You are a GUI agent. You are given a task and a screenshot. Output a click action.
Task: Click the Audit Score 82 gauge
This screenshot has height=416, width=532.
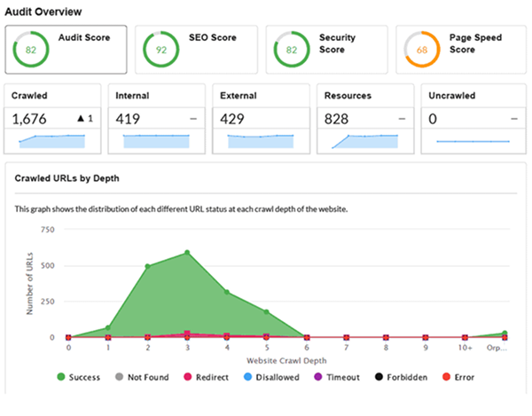tap(31, 50)
